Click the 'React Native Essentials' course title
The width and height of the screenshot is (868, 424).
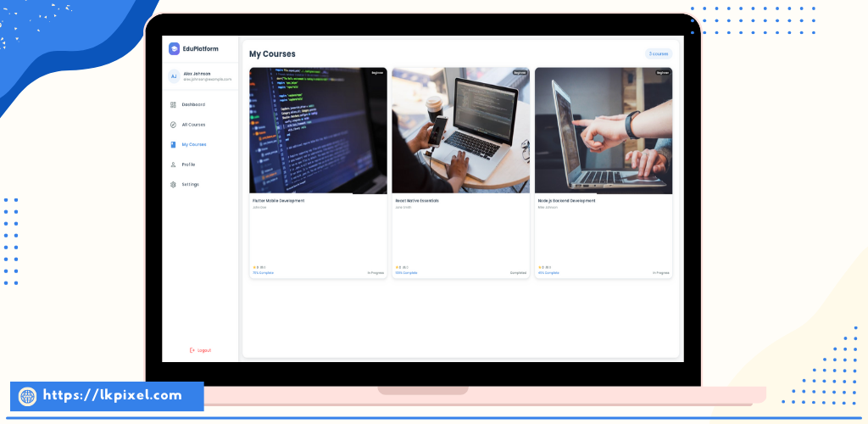(417, 201)
